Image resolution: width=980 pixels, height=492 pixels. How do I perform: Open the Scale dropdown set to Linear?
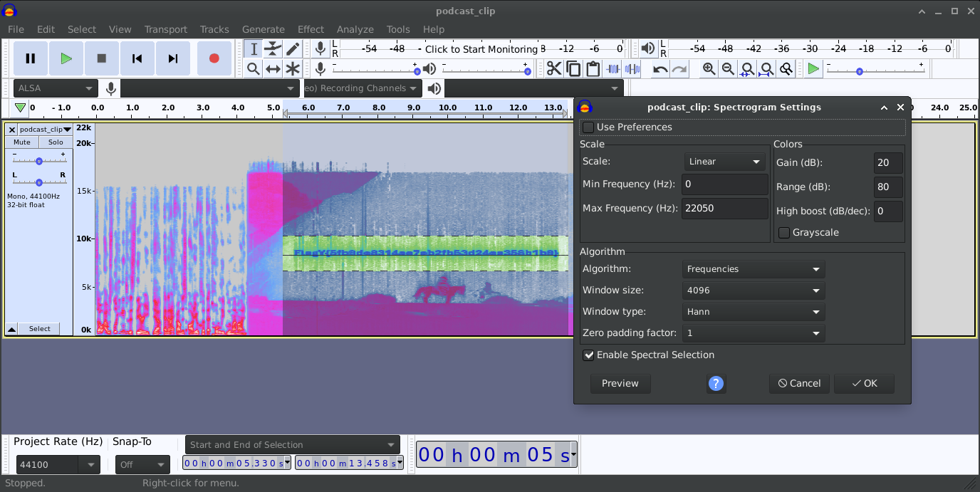(724, 162)
